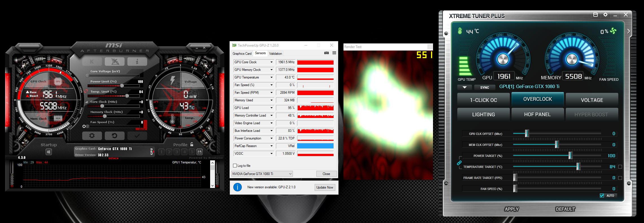644x223 pixels.
Task: Click the Profile lock icon in Afterburner
Action: (x=192, y=144)
